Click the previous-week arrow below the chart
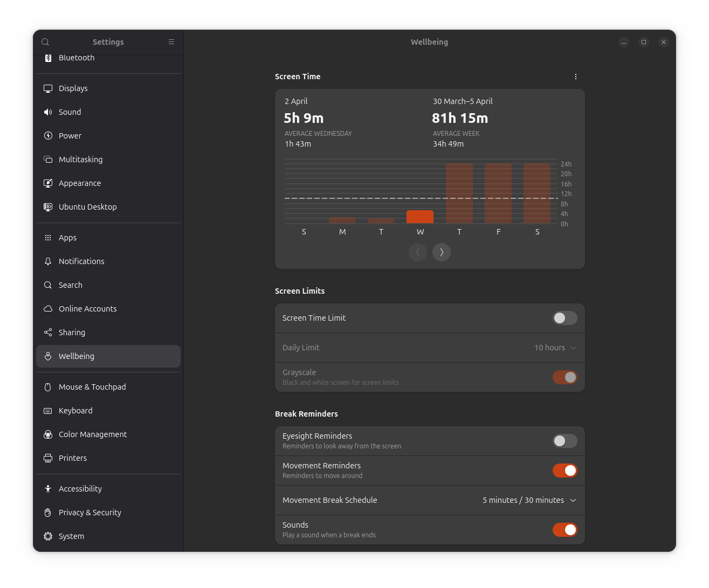Screen dimensions: 709x588 418,252
